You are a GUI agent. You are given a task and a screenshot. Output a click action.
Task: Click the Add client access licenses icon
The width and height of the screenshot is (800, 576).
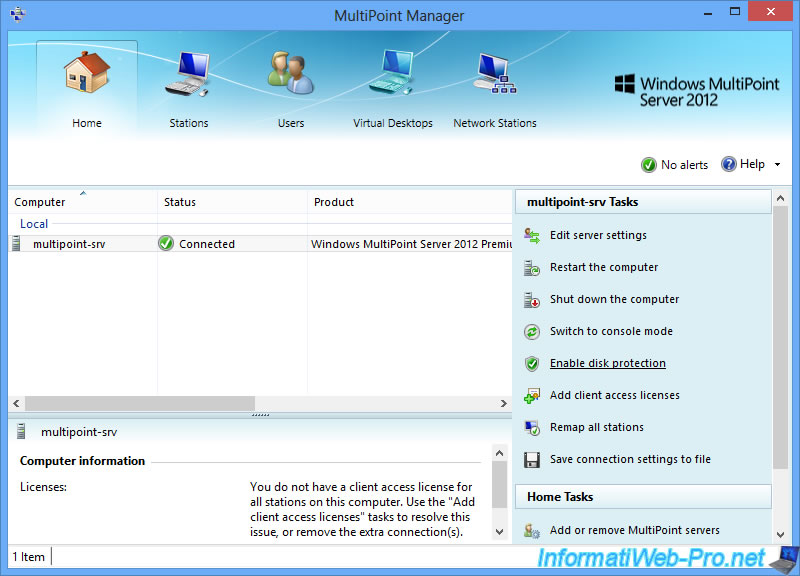tap(532, 395)
